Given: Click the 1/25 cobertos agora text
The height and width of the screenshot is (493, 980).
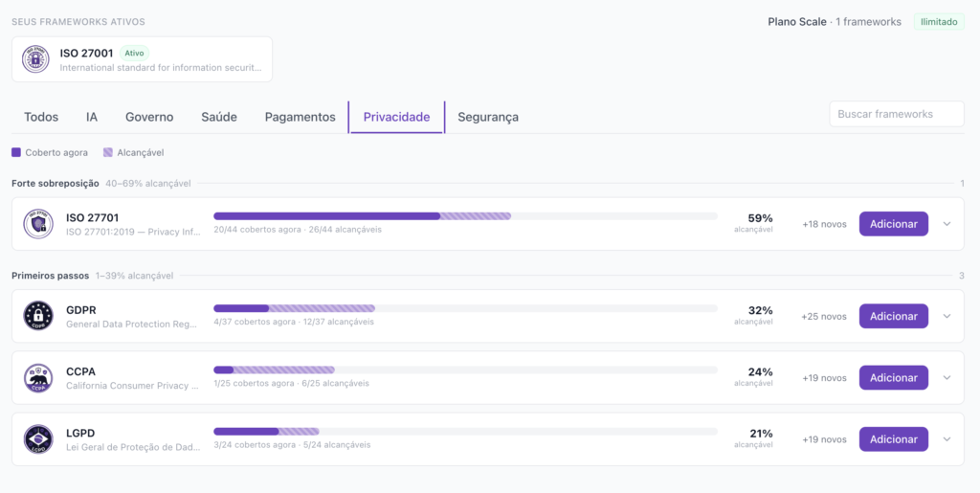Looking at the screenshot, I should [254, 383].
